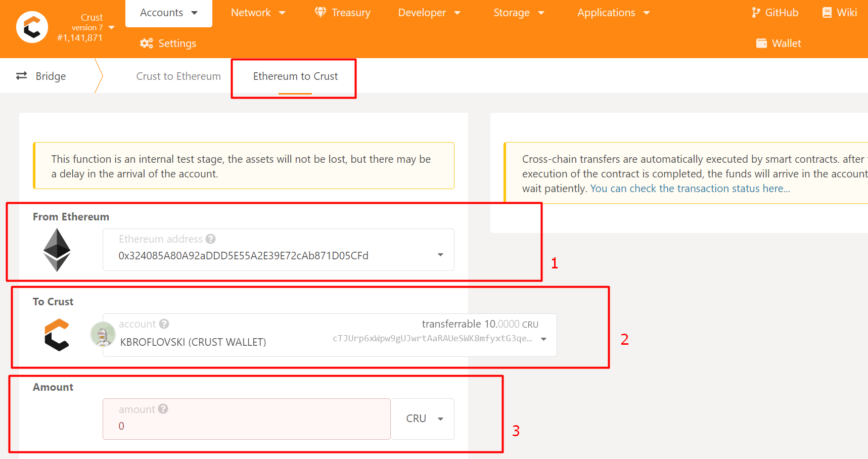This screenshot has height=459, width=868.
Task: Open the Storage menu
Action: tap(519, 13)
